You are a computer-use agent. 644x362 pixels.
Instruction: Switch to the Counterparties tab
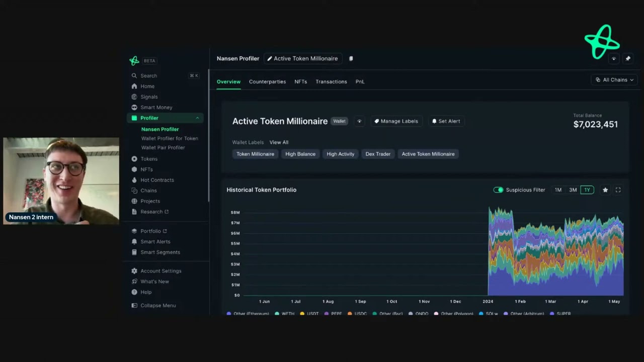[267, 81]
